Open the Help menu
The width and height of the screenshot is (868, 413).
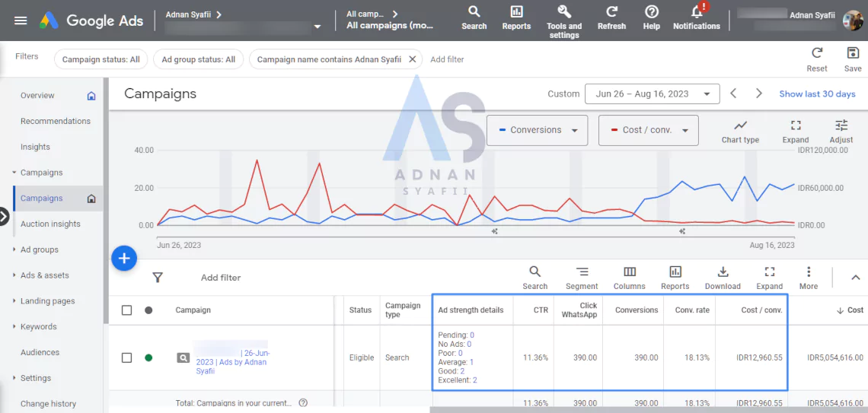[x=652, y=17]
